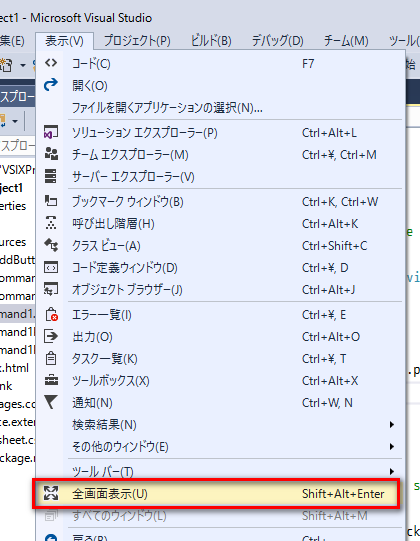Select 呼び出し階層(H) entry

(221, 224)
